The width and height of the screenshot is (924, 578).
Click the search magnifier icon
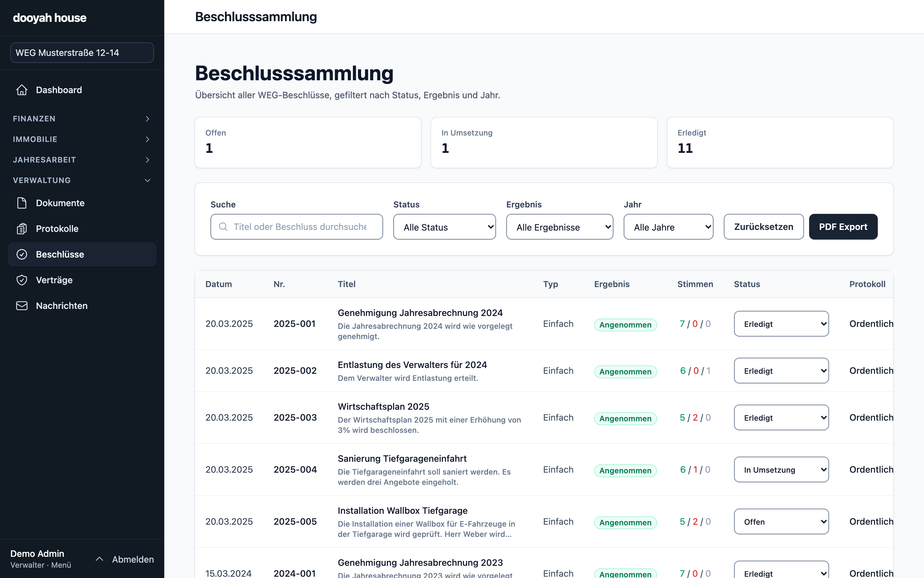(223, 227)
